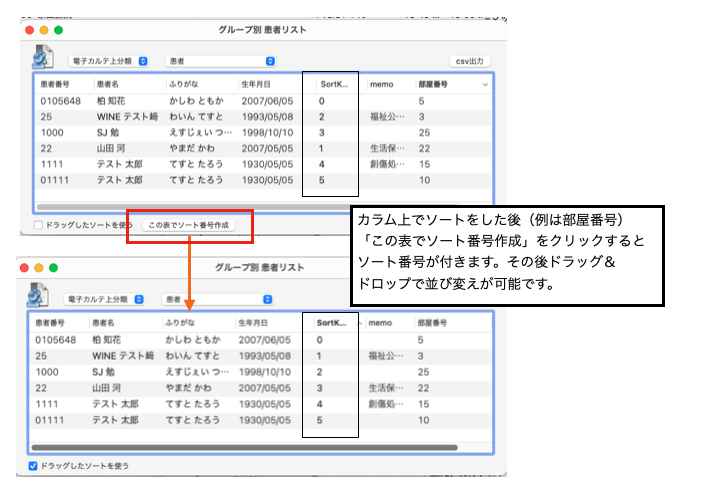This screenshot has width=704, height=491.
Task: Click the ふりがな column header in upper window
Action: [200, 85]
